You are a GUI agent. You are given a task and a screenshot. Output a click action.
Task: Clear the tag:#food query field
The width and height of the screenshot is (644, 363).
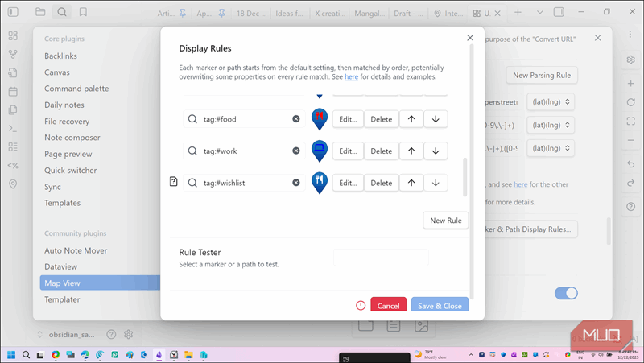pos(296,119)
